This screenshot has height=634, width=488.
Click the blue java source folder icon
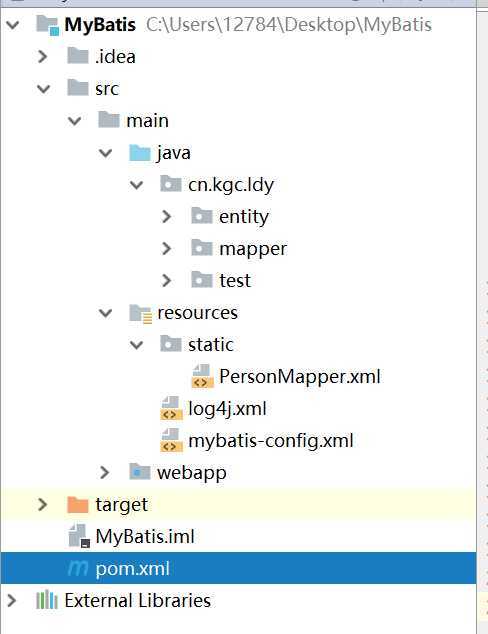140,153
